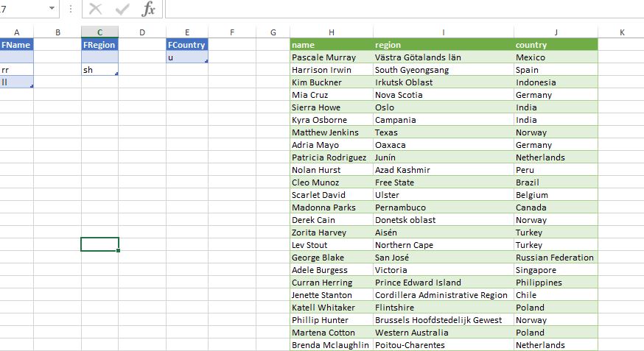Select the Matthew Jenkins cell
The width and height of the screenshot is (644, 351).
pos(332,132)
